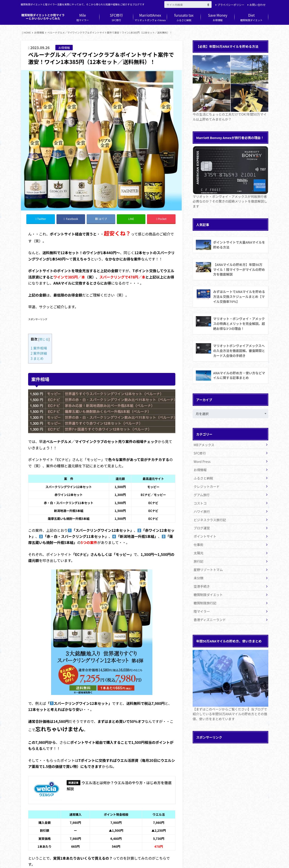The height and width of the screenshot is (868, 289).
Task: Select the MarriottAmex menu item
Action: 150,18
